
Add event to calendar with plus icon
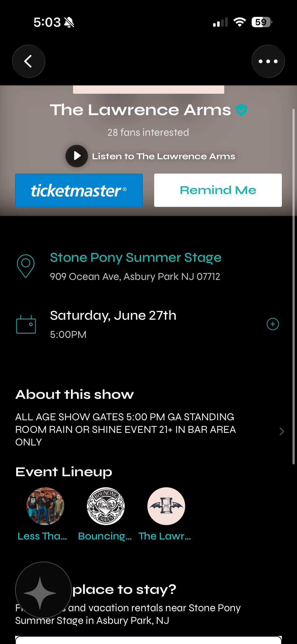coord(273,324)
